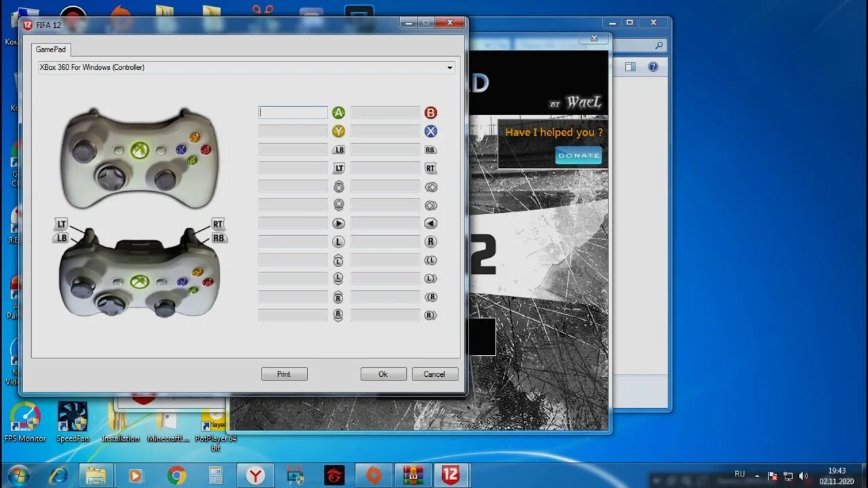The image size is (868, 488).
Task: Click the yellow Y button icon
Action: click(338, 131)
